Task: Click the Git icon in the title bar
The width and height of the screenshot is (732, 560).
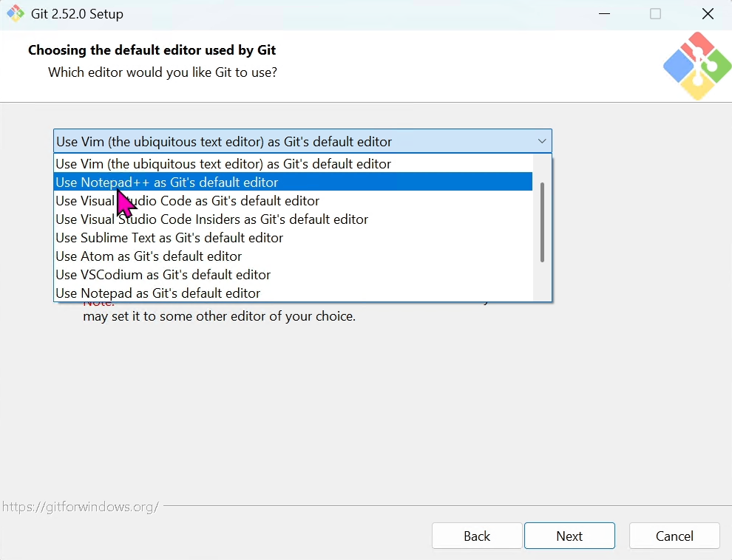Action: pyautogui.click(x=16, y=14)
